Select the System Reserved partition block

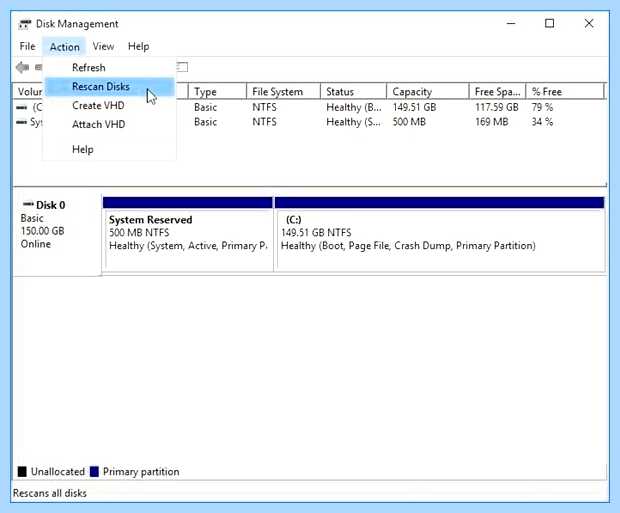point(188,234)
